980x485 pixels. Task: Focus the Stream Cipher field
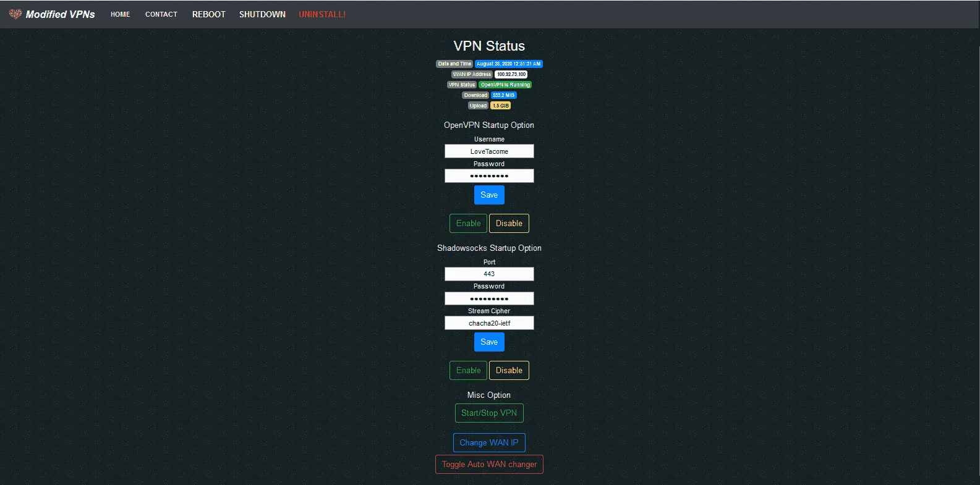[x=489, y=323]
